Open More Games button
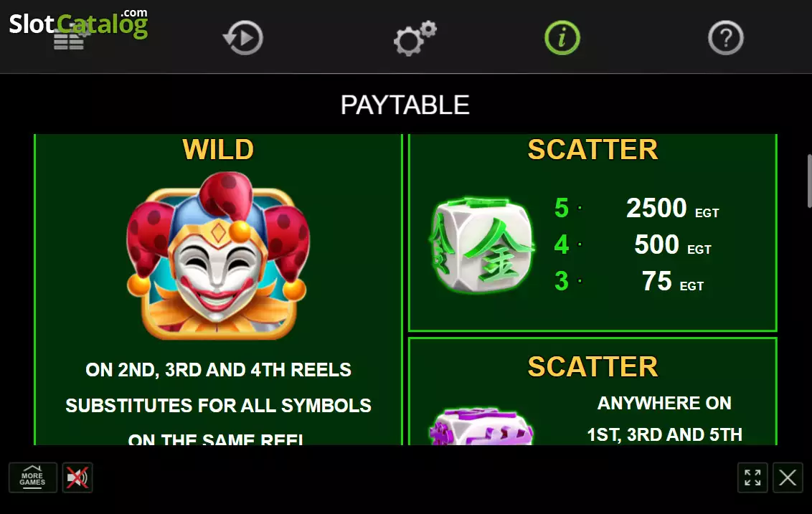 [32, 477]
